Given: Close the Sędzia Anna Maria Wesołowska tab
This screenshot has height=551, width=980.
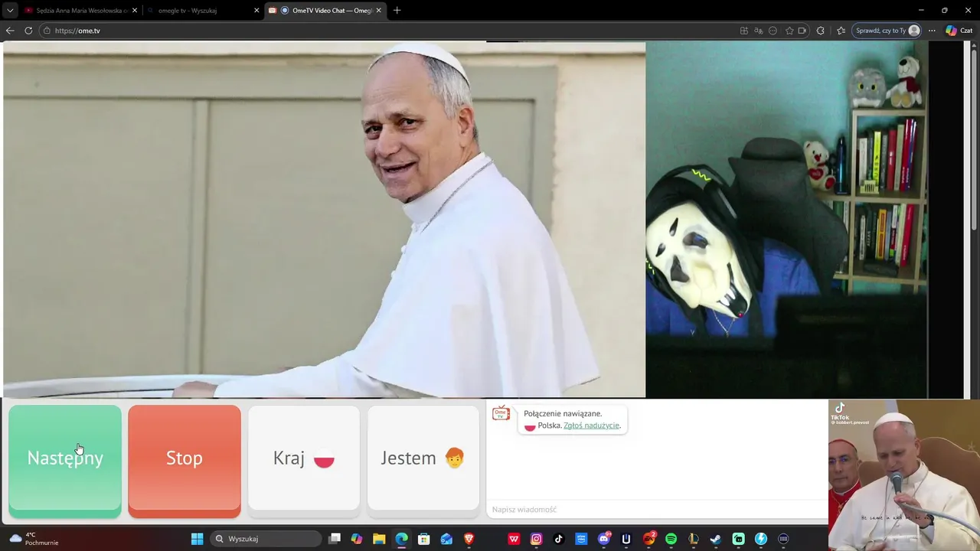Looking at the screenshot, I should point(135,11).
